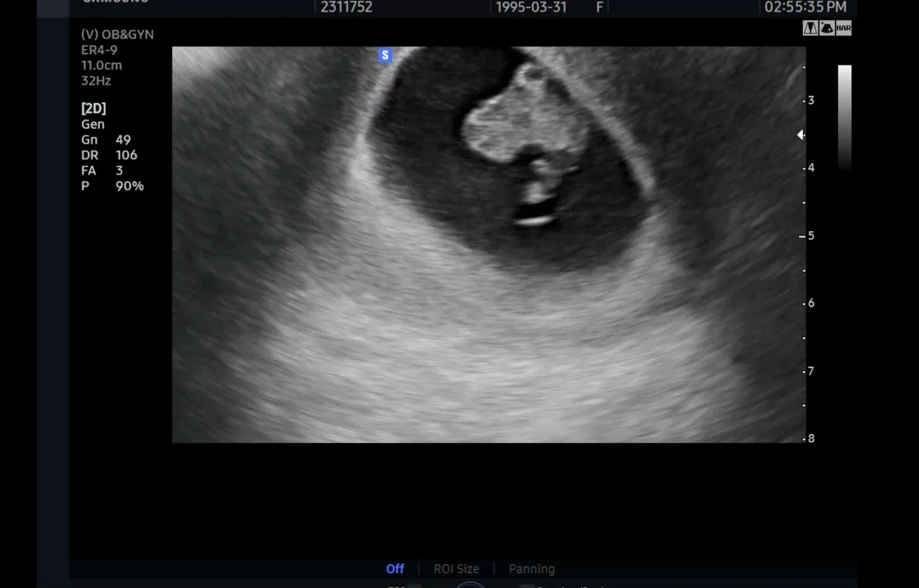The height and width of the screenshot is (588, 919).
Task: Click the 11.0cm depth value
Action: (101, 65)
